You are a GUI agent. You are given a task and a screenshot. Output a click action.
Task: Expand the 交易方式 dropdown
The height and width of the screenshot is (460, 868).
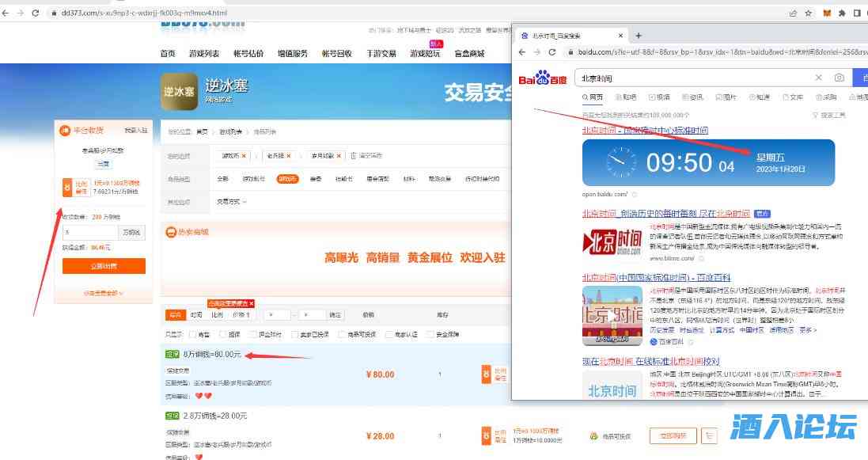click(232, 201)
